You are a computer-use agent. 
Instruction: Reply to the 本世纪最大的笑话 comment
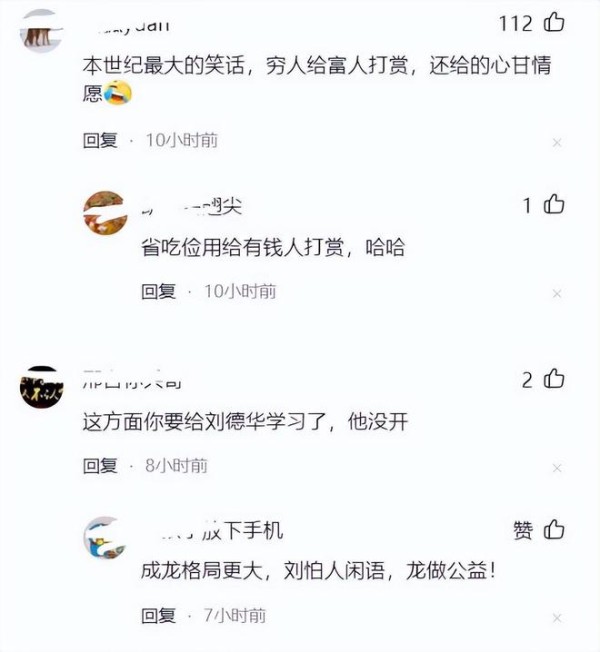click(100, 141)
